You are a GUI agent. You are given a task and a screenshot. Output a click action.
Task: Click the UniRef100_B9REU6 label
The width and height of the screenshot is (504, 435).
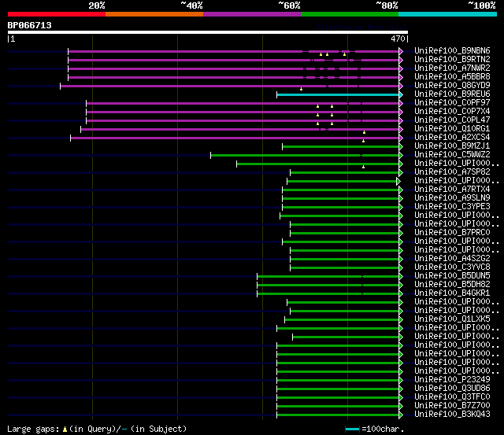coord(452,94)
